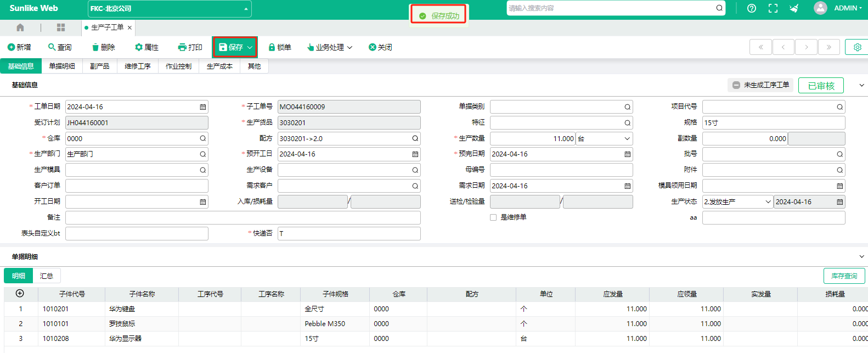868x353 pixels.
Task: Check the 是维修单 checkbox
Action: click(x=493, y=217)
